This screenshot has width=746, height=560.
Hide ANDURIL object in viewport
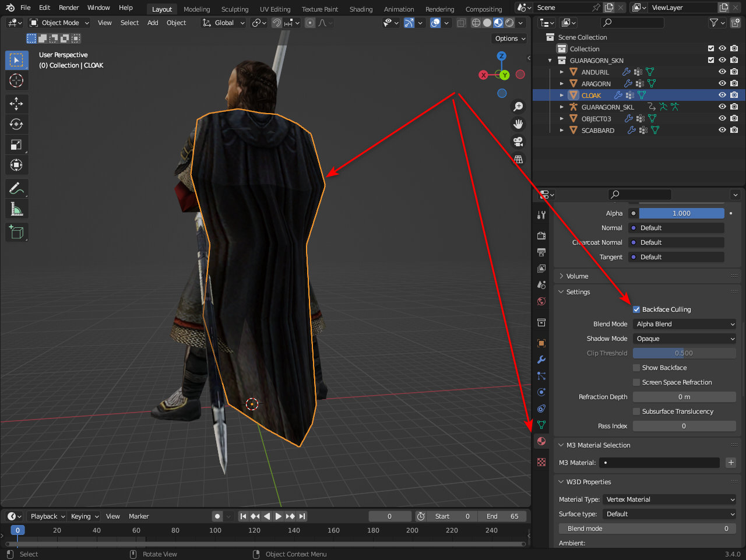tap(722, 72)
